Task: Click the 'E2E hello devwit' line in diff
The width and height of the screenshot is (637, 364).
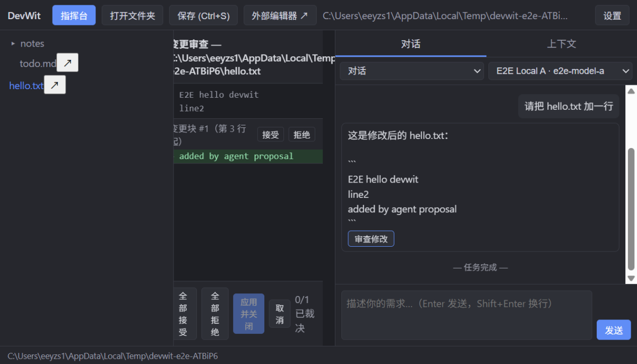Action: 219,95
